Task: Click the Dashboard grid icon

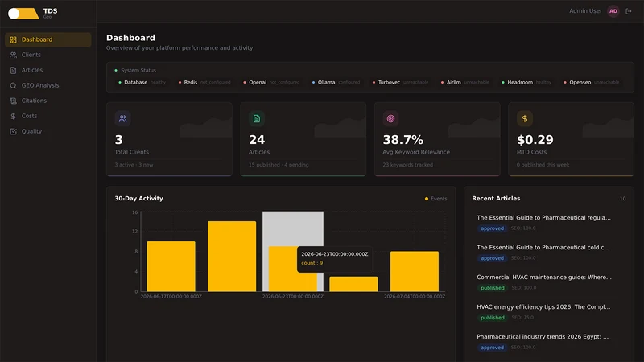Action: 13,39
